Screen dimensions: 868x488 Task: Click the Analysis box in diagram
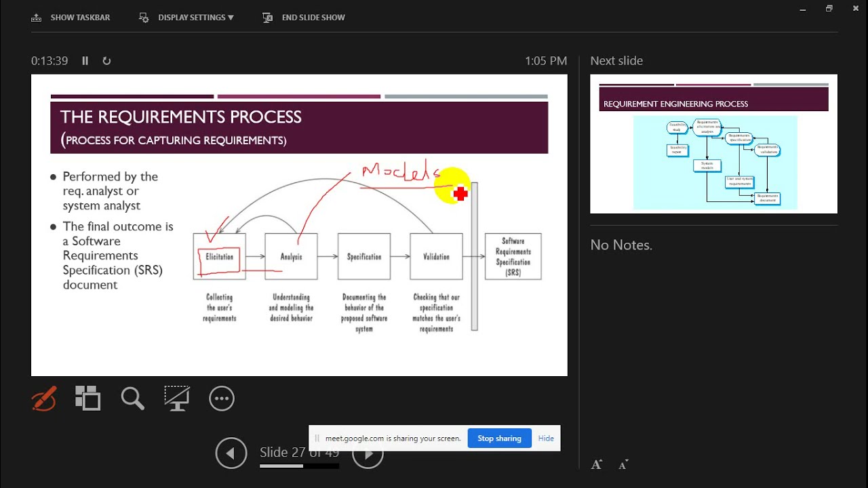click(x=292, y=256)
